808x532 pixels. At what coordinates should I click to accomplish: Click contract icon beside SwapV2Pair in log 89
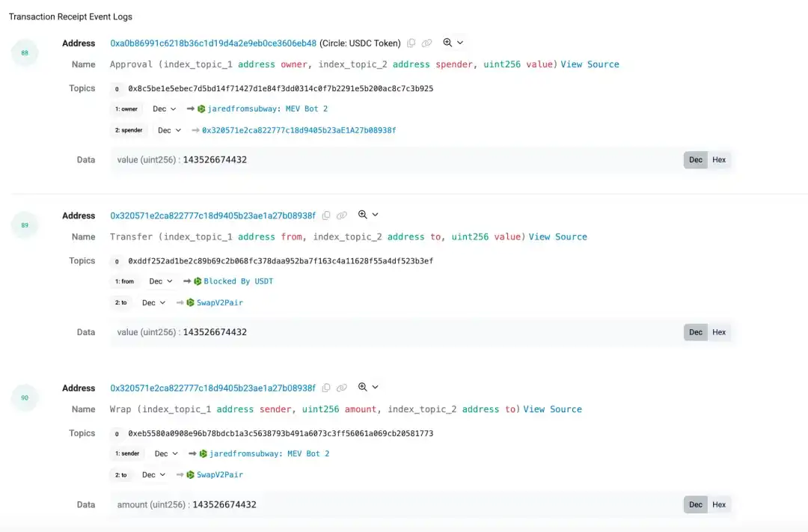(x=191, y=302)
